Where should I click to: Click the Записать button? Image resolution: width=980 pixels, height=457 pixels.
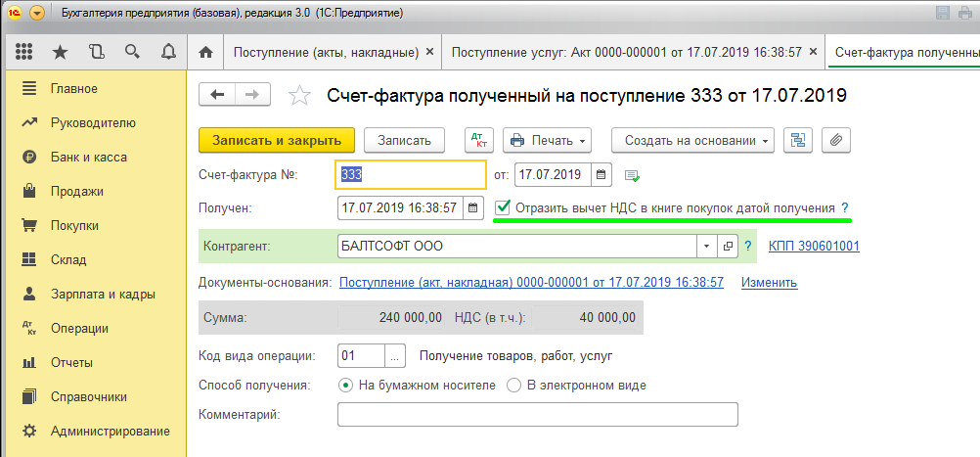(x=404, y=141)
